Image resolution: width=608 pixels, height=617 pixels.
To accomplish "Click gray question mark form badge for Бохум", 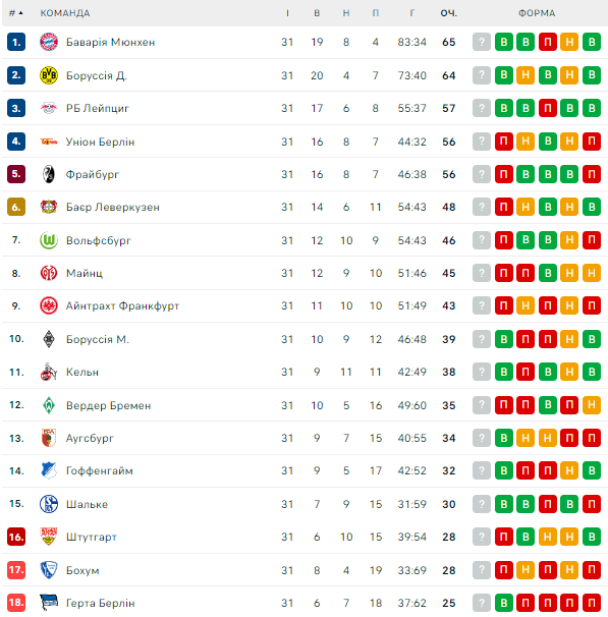I will click(482, 570).
